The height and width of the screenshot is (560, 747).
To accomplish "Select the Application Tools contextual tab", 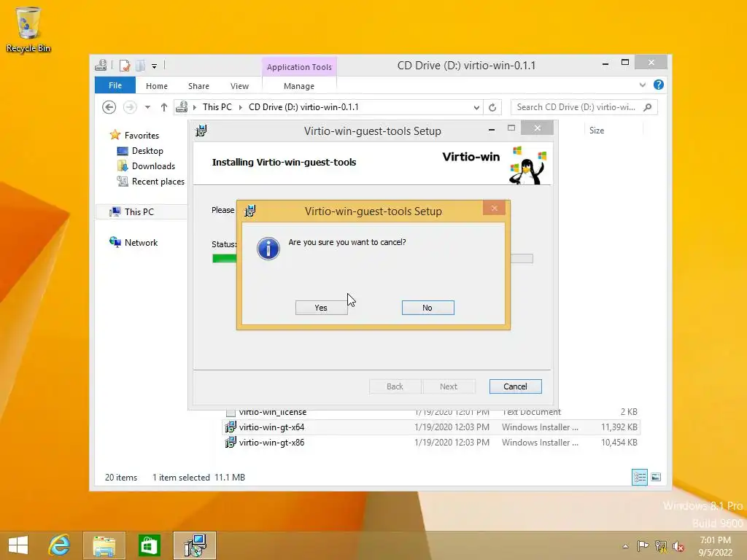I will [299, 66].
